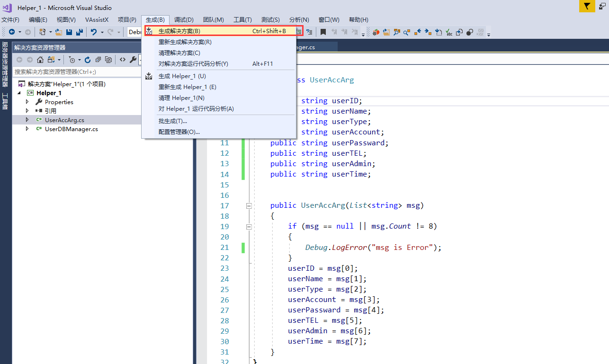The image size is (609, 364).
Task: Click the Save All icon
Action: [80, 32]
